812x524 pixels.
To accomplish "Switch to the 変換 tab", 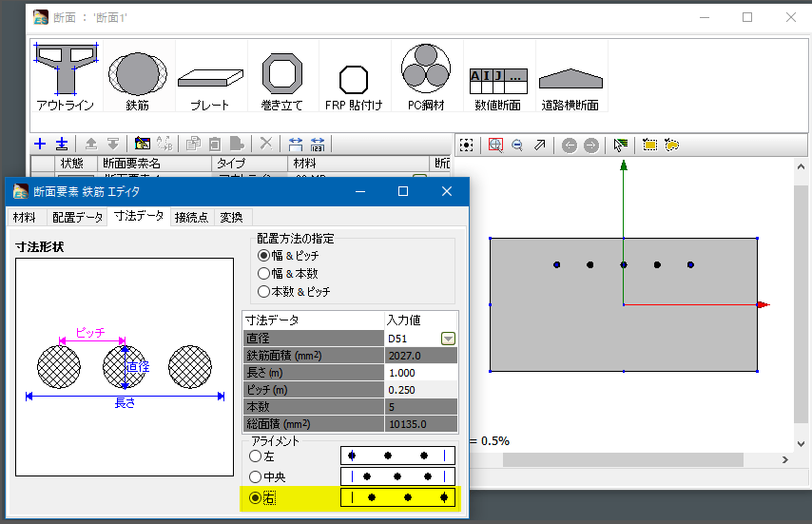I will pyautogui.click(x=231, y=217).
